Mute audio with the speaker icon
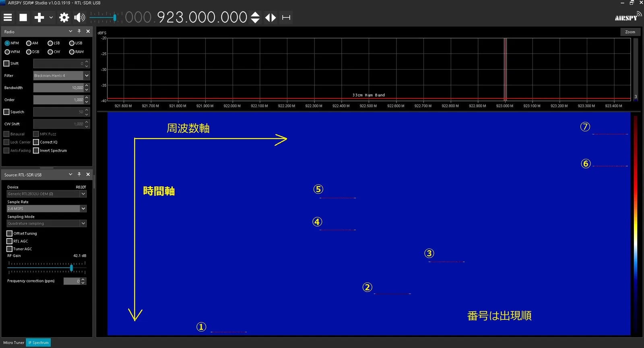Viewport: 644px width, 348px height. click(x=80, y=17)
